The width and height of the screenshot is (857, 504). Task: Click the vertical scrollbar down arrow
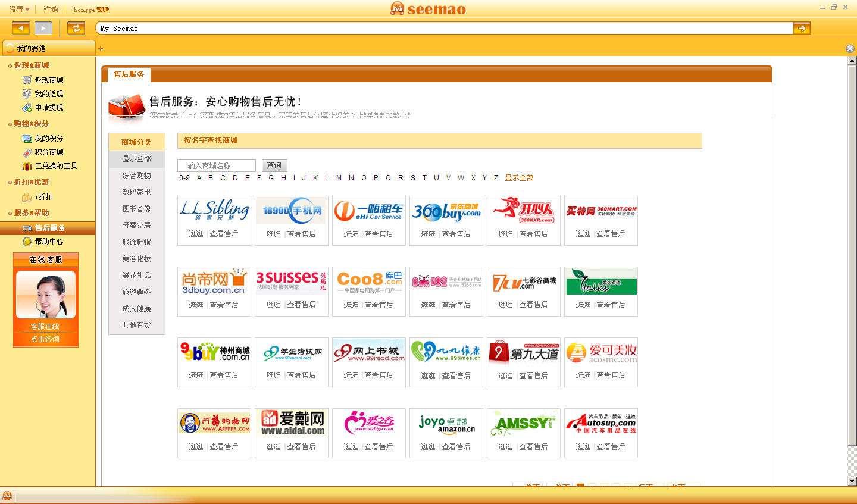pos(852,481)
